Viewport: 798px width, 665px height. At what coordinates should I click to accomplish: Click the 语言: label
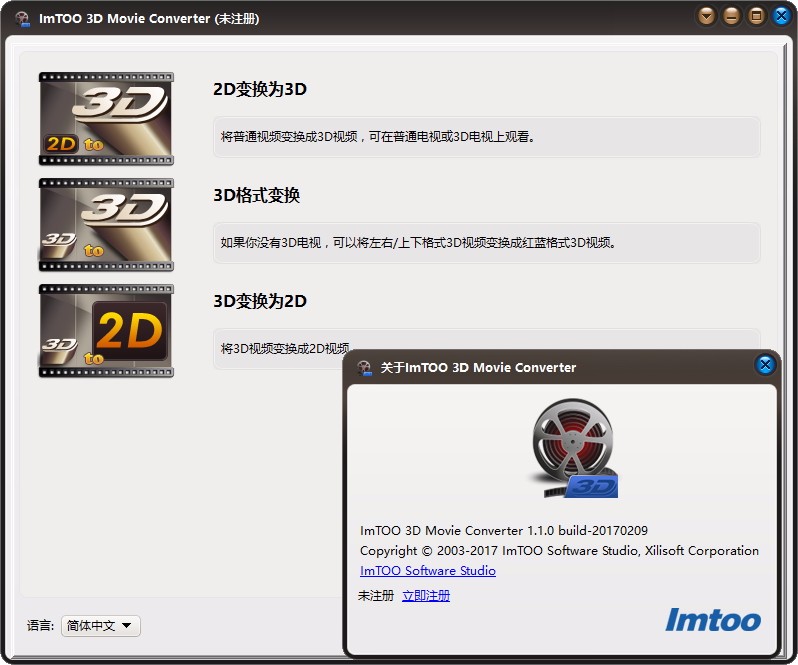pyautogui.click(x=40, y=625)
